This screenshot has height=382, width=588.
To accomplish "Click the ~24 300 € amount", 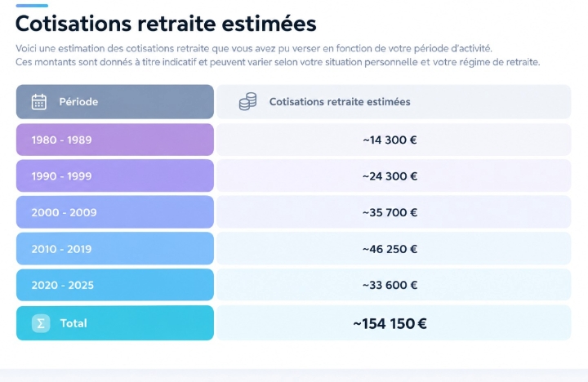I will [x=390, y=175].
